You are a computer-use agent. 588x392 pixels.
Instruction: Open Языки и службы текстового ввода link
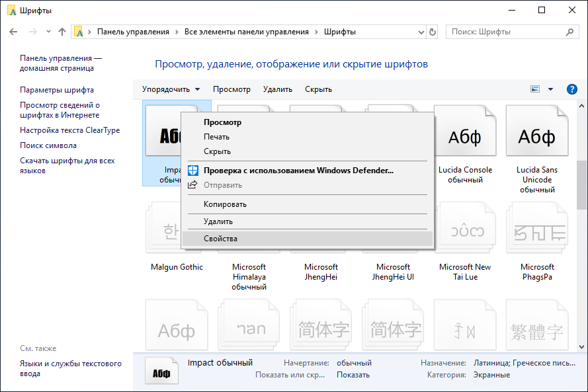[x=71, y=369]
